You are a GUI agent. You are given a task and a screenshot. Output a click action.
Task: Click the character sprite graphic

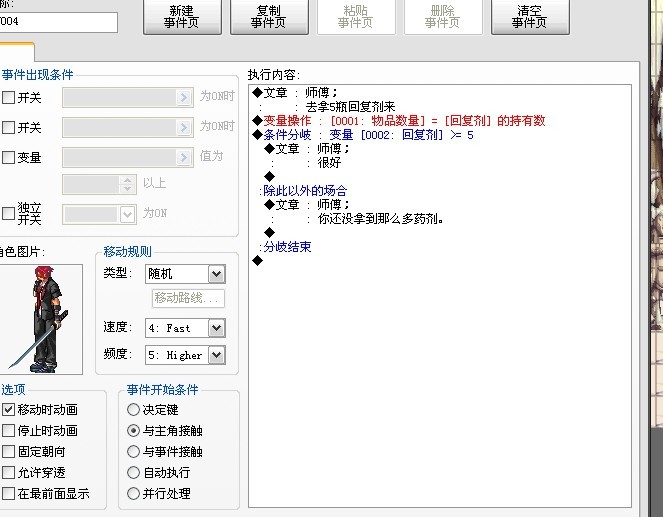[41, 319]
